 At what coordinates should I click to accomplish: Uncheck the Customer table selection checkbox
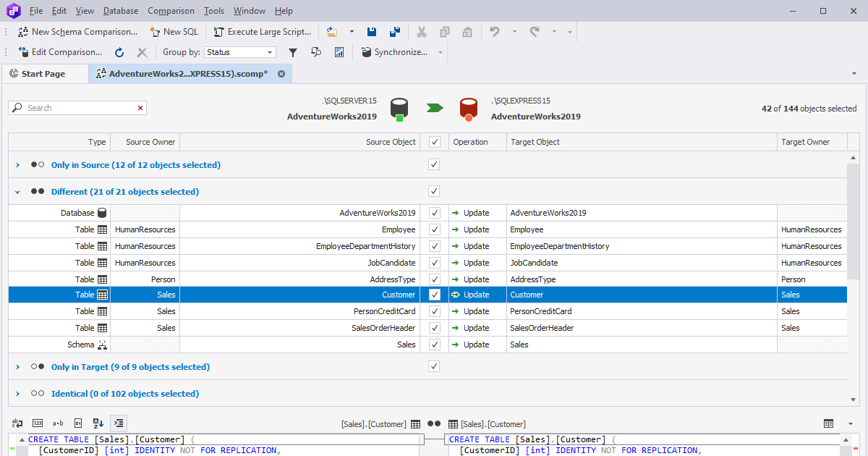tap(433, 295)
